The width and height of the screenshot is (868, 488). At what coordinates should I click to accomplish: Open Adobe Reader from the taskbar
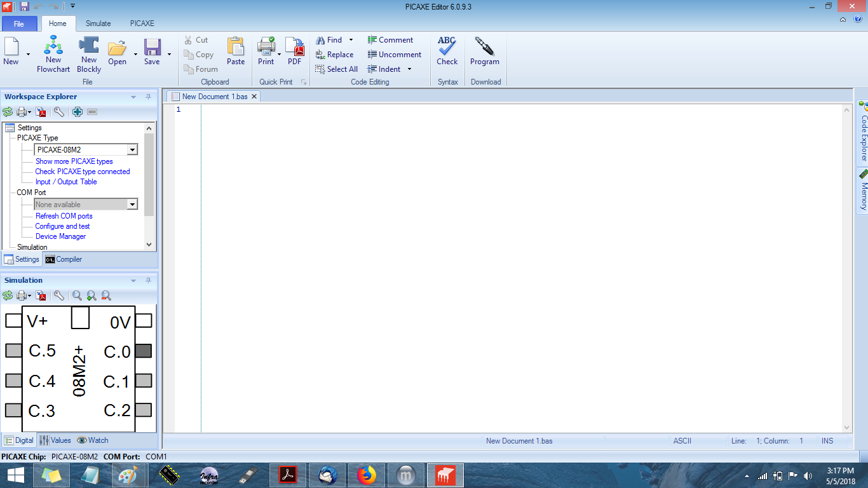[288, 475]
